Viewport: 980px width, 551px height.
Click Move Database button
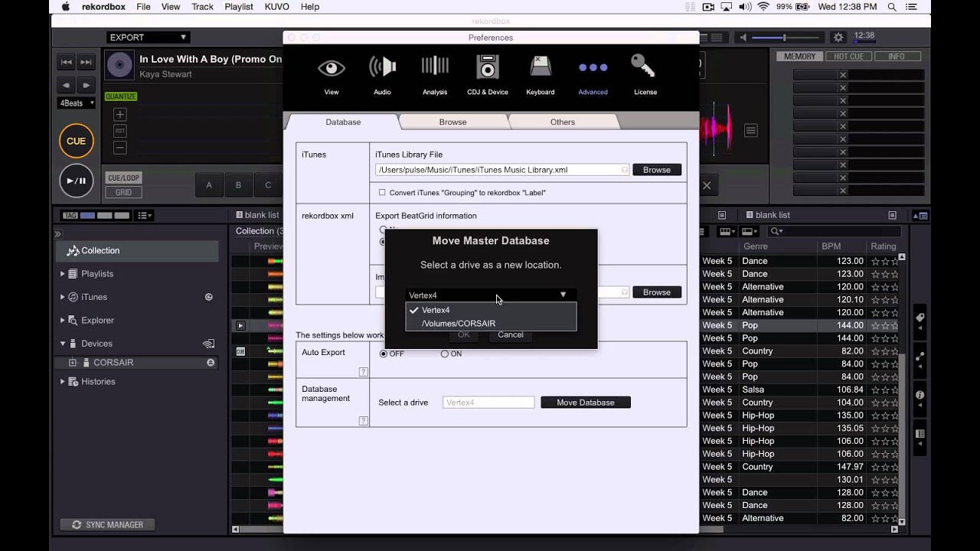pos(586,403)
